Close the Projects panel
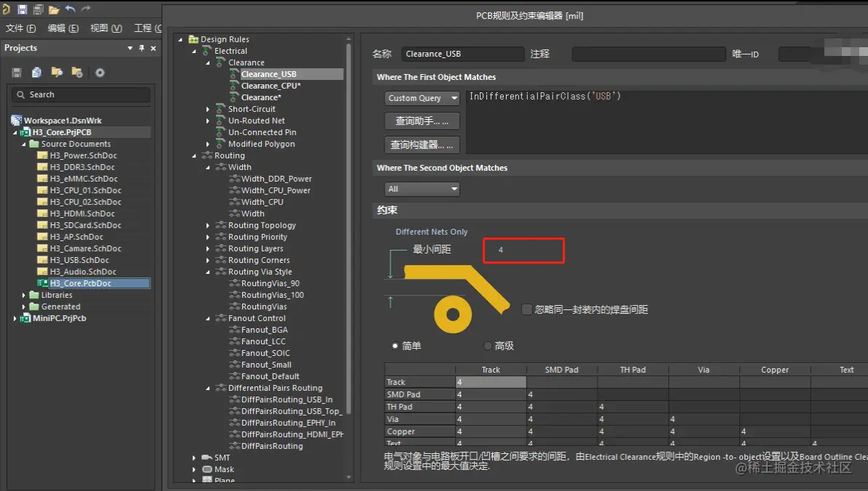This screenshot has height=491, width=868. [153, 48]
